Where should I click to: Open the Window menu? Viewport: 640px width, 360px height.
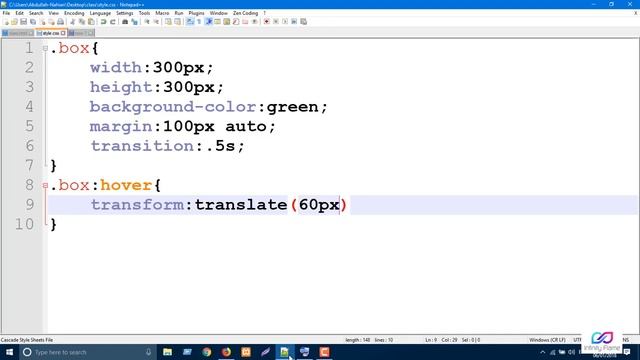pos(218,13)
